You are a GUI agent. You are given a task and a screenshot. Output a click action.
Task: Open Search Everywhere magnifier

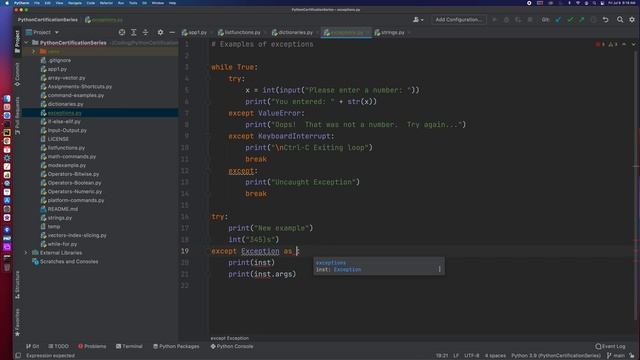pos(620,20)
